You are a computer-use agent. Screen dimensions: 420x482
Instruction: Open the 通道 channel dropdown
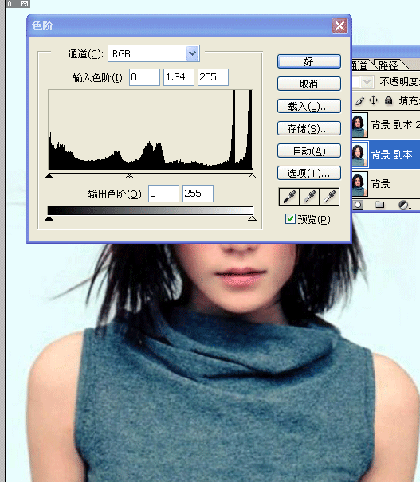point(192,54)
